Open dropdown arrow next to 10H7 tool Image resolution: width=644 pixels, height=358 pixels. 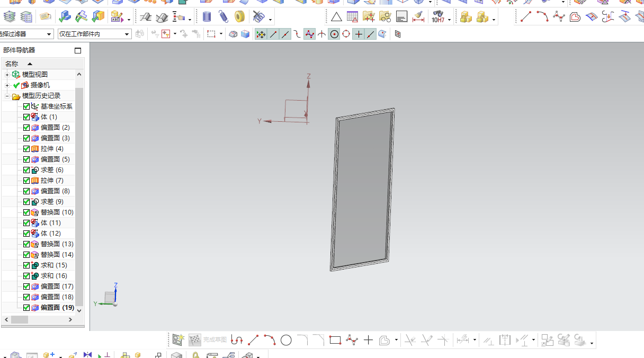coord(450,20)
